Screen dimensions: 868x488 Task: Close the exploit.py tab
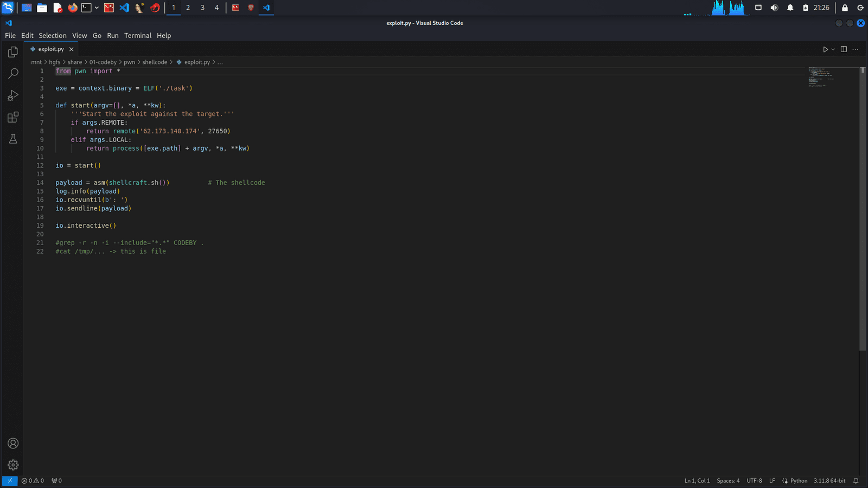point(71,49)
